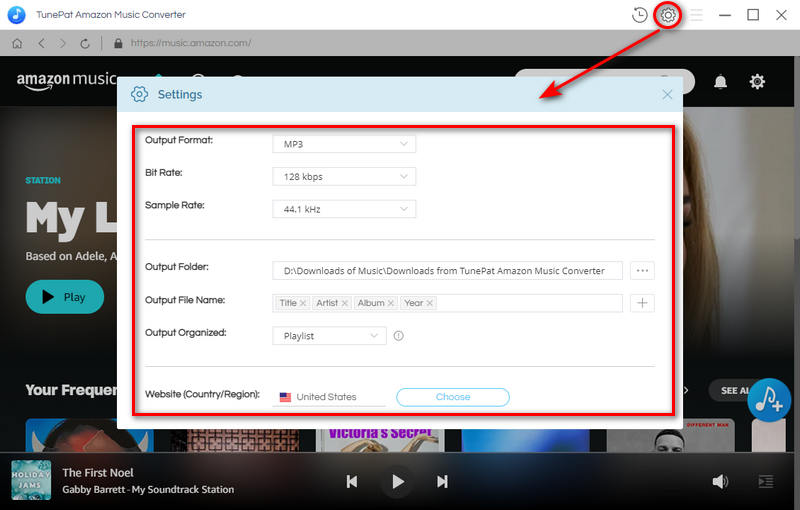Viewport: 800px width, 510px height.
Task: Click the TunePat app logo icon
Action: [16, 15]
